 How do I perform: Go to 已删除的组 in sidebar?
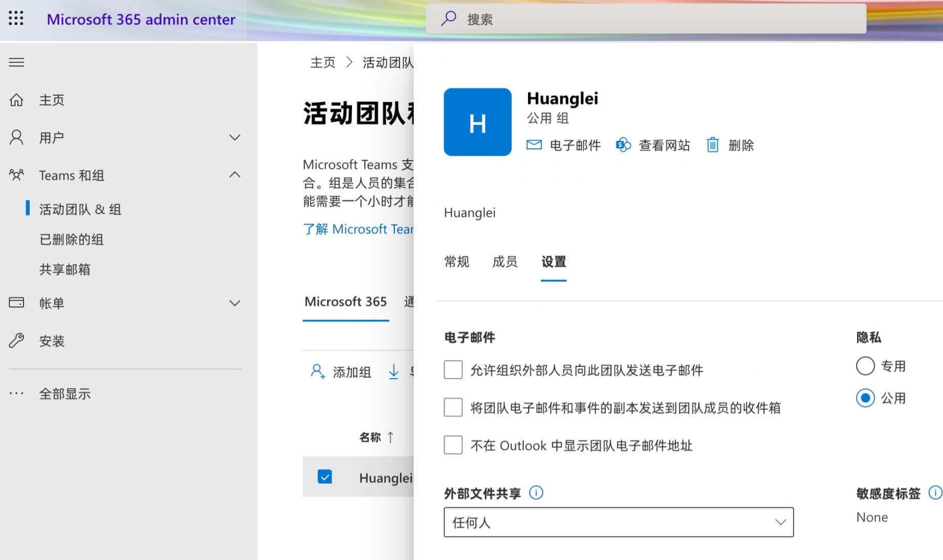point(72,239)
